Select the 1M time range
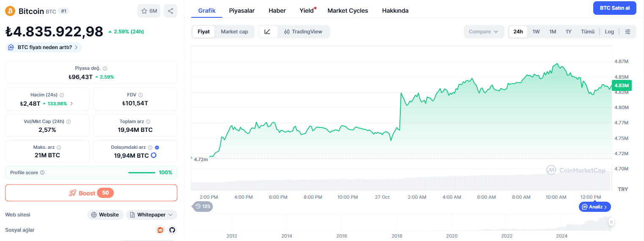 click(x=553, y=32)
